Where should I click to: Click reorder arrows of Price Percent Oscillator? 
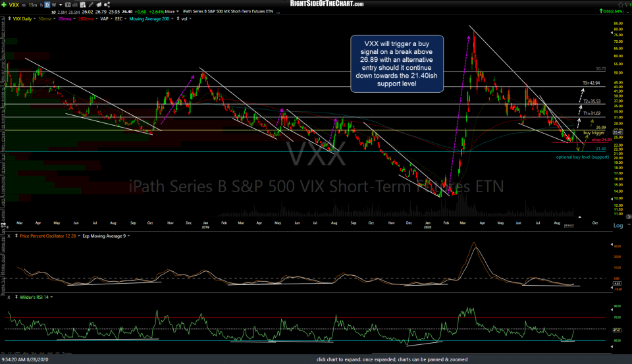tap(16, 236)
